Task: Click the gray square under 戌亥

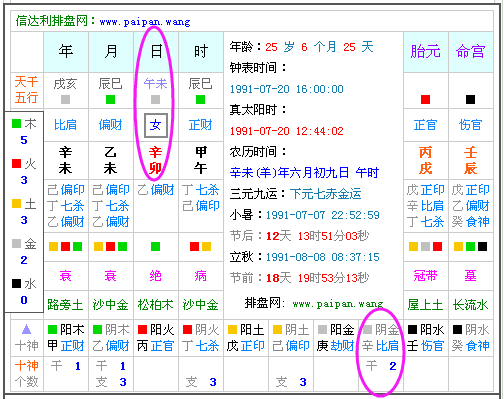Action: pyautogui.click(x=65, y=99)
